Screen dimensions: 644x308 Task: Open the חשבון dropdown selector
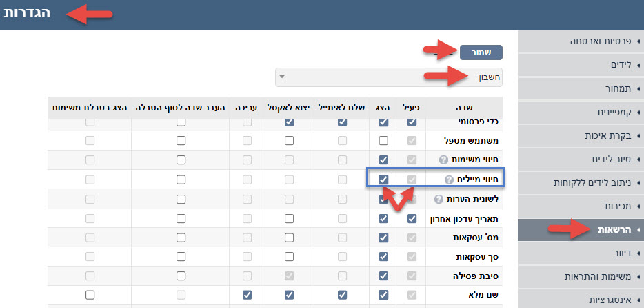pos(389,77)
